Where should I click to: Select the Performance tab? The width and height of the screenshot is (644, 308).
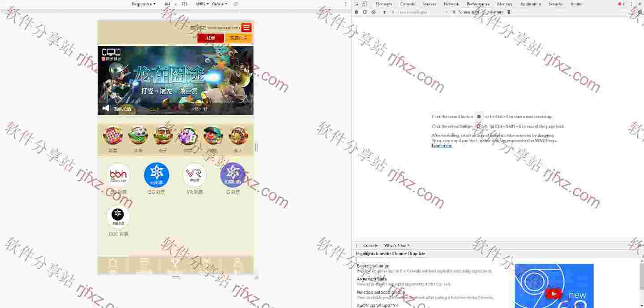click(478, 4)
